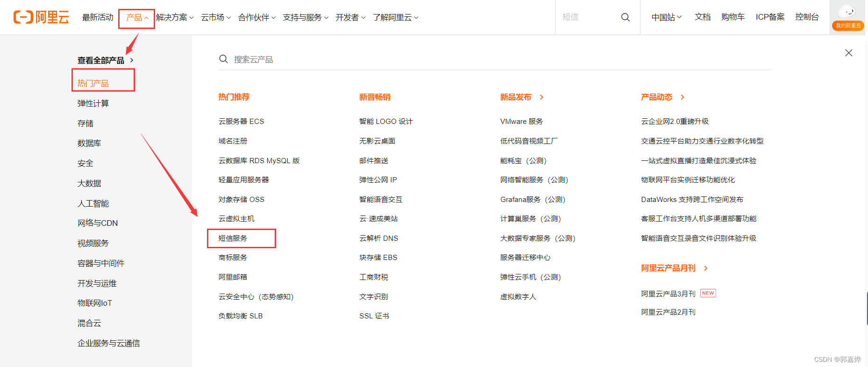Select the 容器与中间件 category
The height and width of the screenshot is (367, 868).
point(101,263)
